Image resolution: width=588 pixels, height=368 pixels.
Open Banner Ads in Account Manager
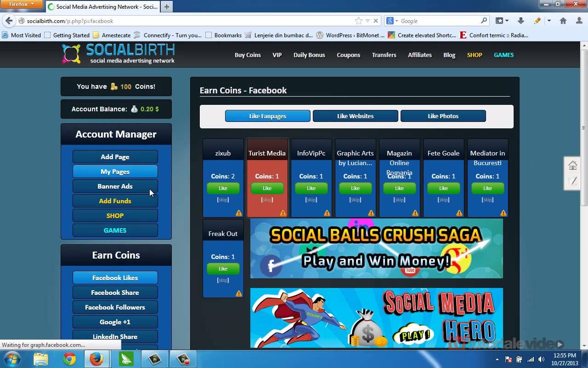tap(115, 186)
